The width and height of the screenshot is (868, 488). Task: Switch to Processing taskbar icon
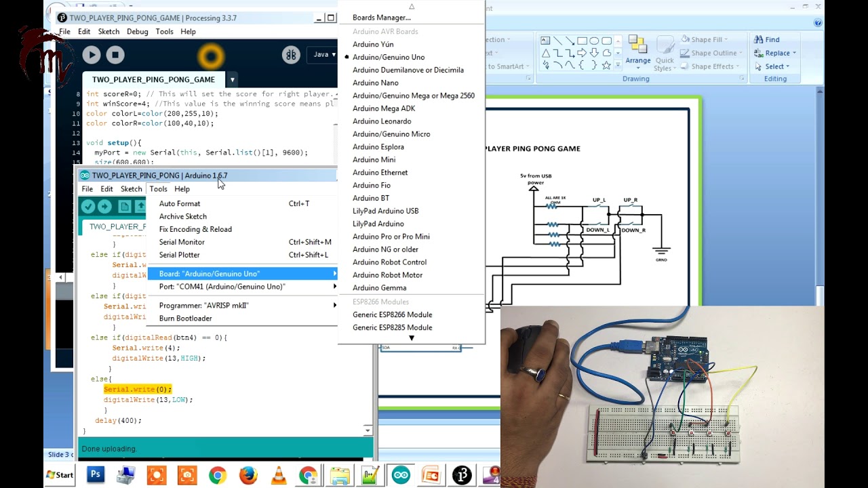point(462,475)
